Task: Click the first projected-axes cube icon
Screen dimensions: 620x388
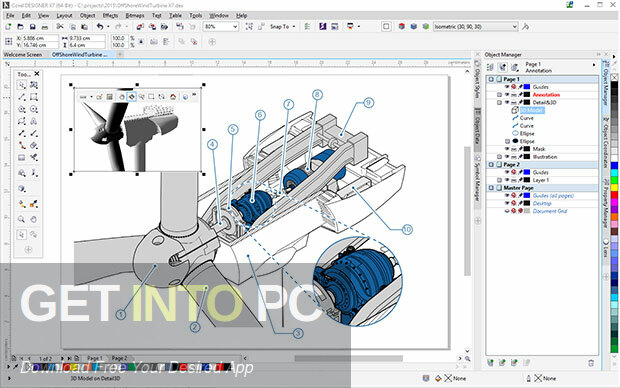Action: tap(402, 26)
